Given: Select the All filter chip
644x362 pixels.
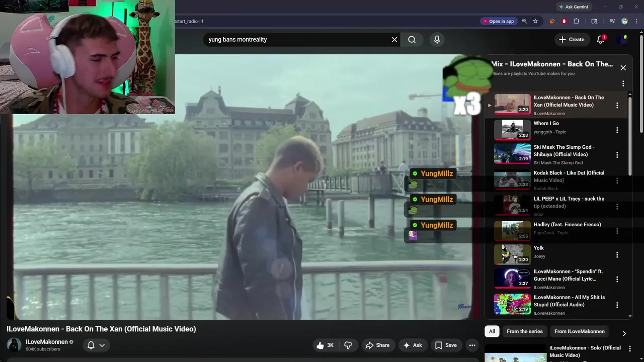Looking at the screenshot, I should pyautogui.click(x=492, y=331).
